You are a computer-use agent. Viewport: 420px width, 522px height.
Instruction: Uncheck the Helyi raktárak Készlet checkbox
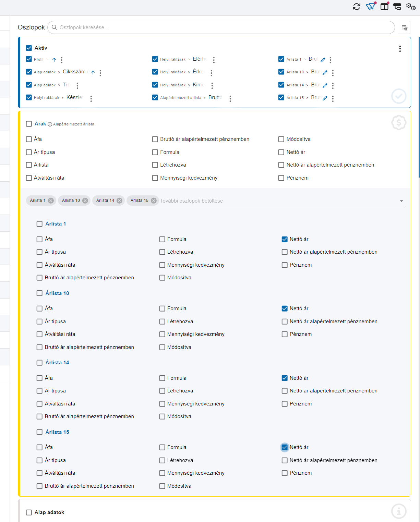click(x=29, y=97)
